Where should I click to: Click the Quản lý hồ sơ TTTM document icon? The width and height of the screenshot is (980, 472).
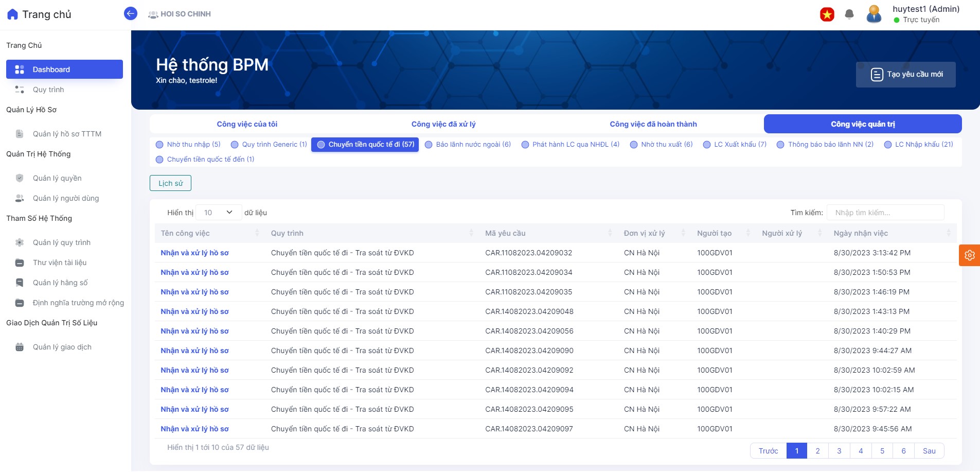(20, 134)
